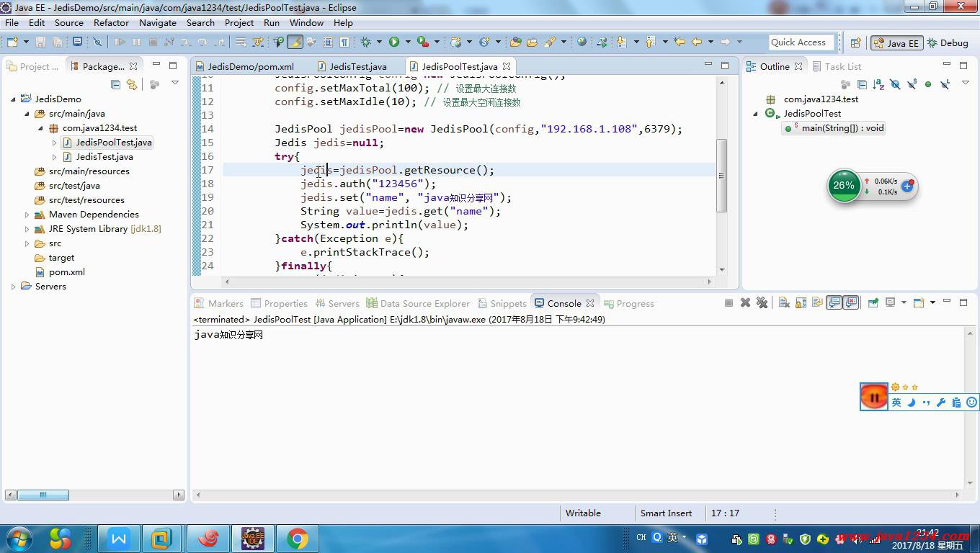Run the program with the green play icon
Screen dimensions: 980x553
click(x=394, y=42)
